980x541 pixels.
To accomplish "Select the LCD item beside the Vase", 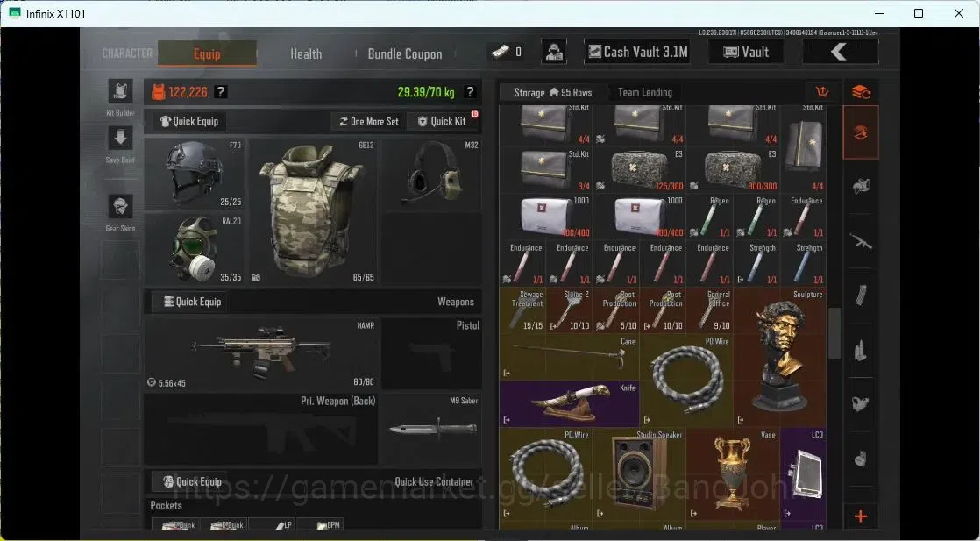I will [804, 474].
